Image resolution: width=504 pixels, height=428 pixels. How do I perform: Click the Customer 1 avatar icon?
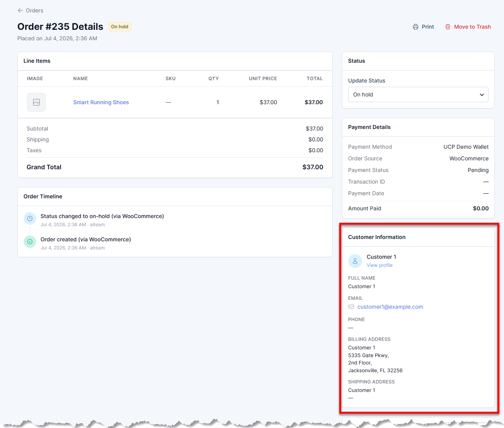(355, 261)
